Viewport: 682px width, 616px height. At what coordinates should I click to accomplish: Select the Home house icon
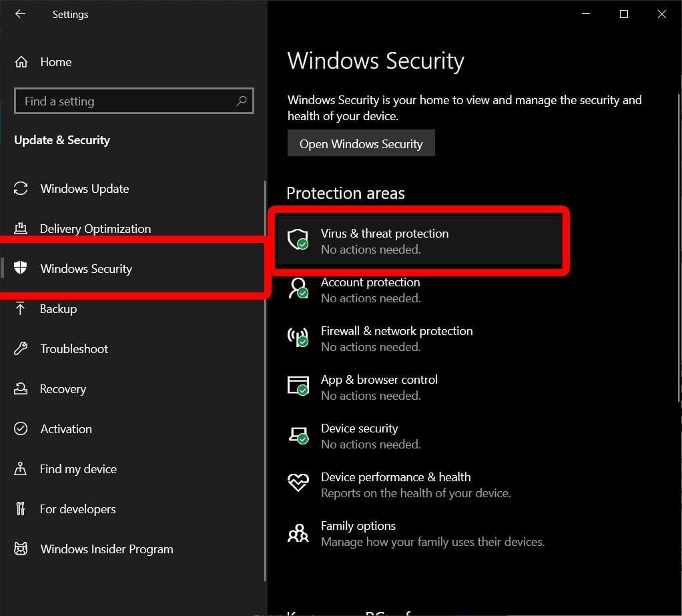point(21,61)
